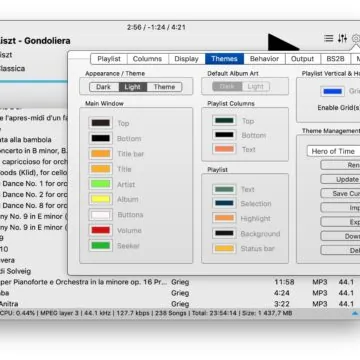360x360 pixels.
Task: Open the equalizer sliders icon
Action: 342,38
